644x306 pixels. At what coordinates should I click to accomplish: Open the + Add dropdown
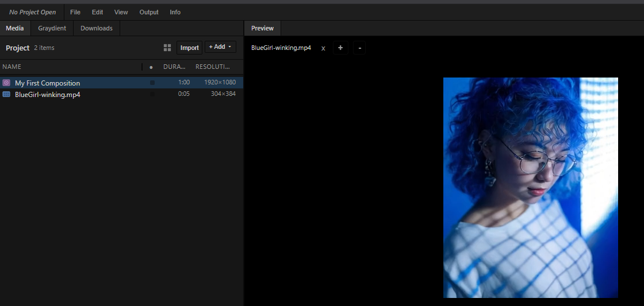[x=220, y=47]
